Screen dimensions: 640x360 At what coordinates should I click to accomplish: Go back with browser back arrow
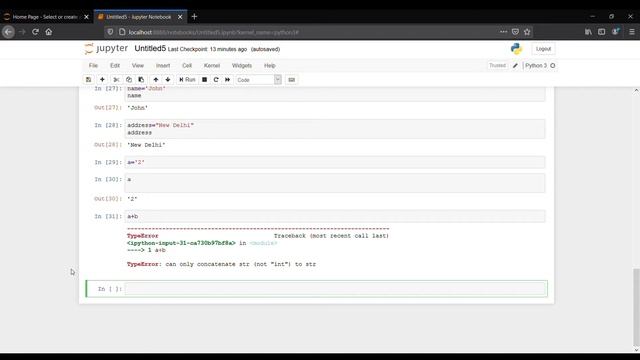pyautogui.click(x=8, y=32)
